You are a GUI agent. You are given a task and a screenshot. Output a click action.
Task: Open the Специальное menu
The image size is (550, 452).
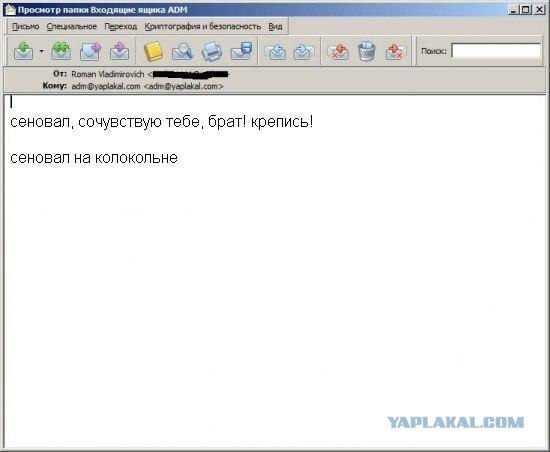[x=72, y=27]
